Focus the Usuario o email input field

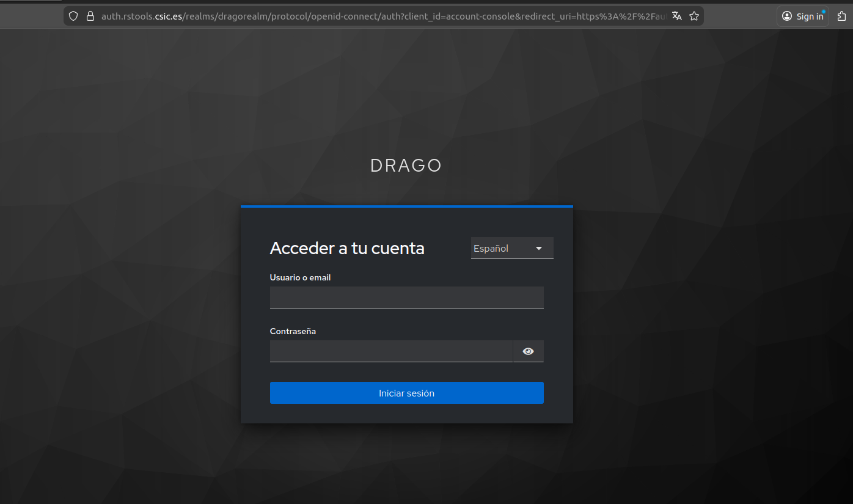[x=406, y=298]
